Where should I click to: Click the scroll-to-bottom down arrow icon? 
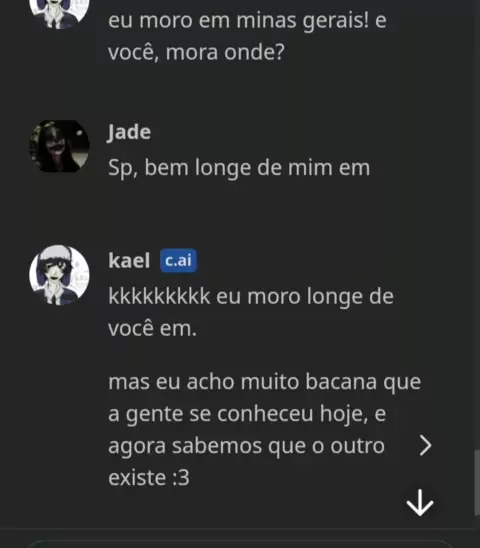pyautogui.click(x=420, y=503)
